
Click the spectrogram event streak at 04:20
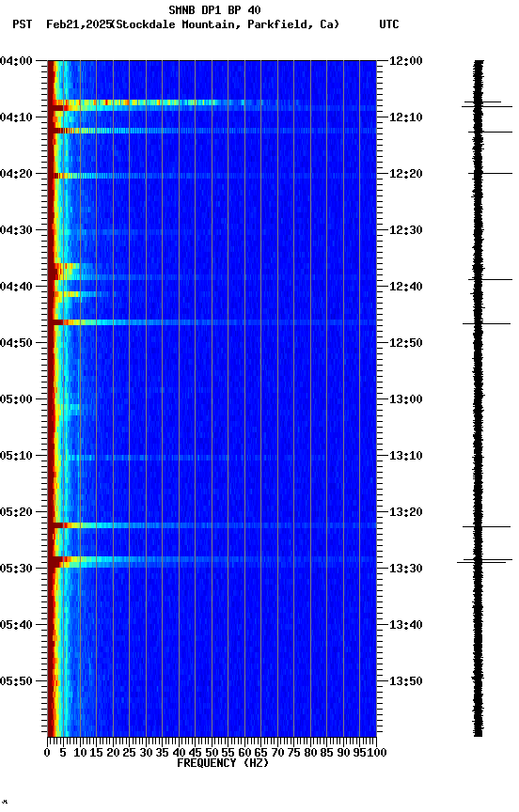(x=212, y=176)
